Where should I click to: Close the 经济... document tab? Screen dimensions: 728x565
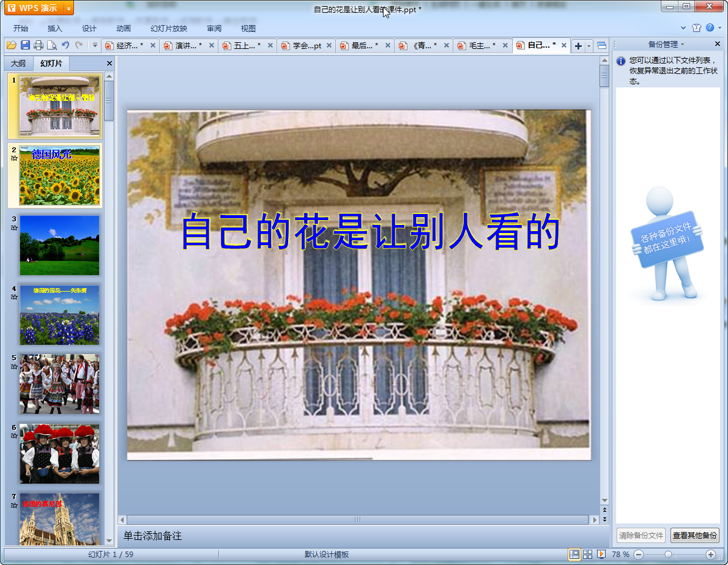coord(153,45)
